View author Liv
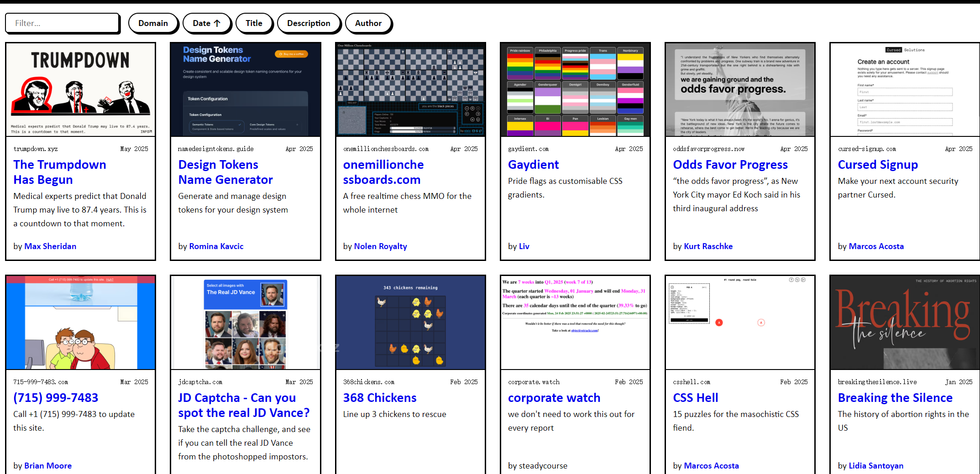The image size is (980, 474). [x=524, y=246]
